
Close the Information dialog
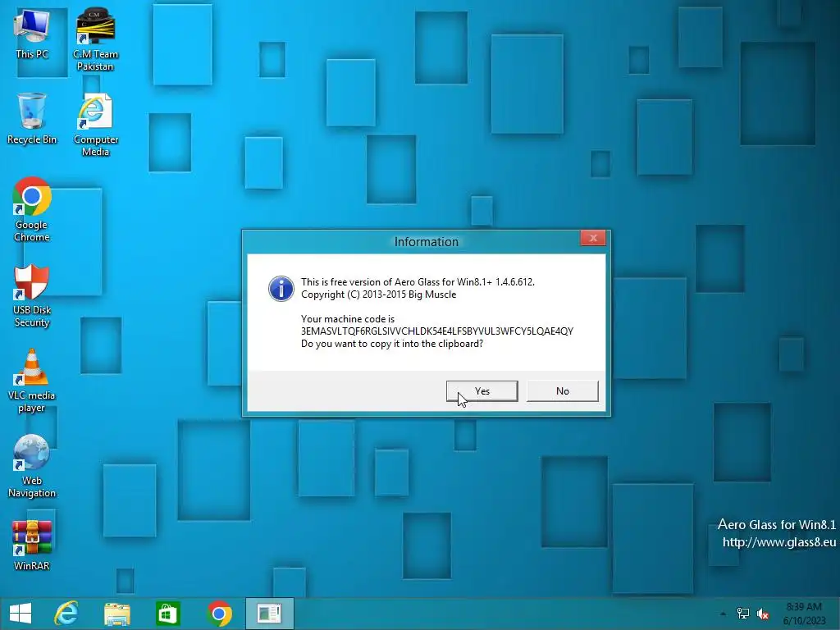[593, 238]
